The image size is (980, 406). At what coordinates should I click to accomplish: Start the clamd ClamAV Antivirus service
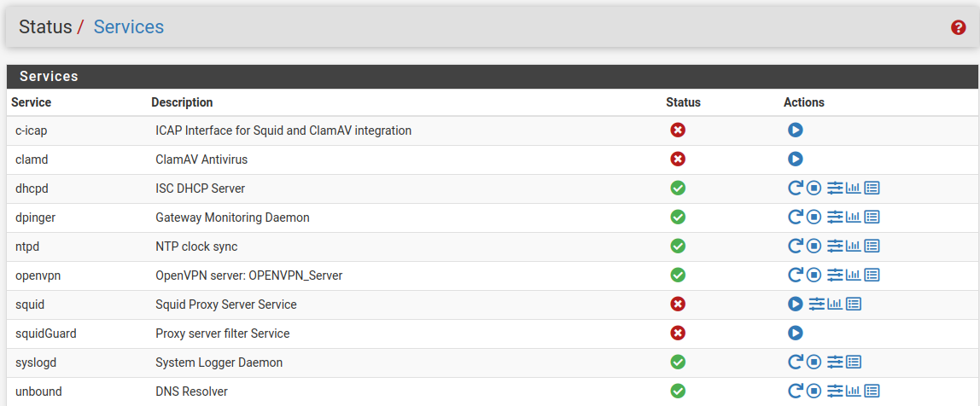pos(795,159)
